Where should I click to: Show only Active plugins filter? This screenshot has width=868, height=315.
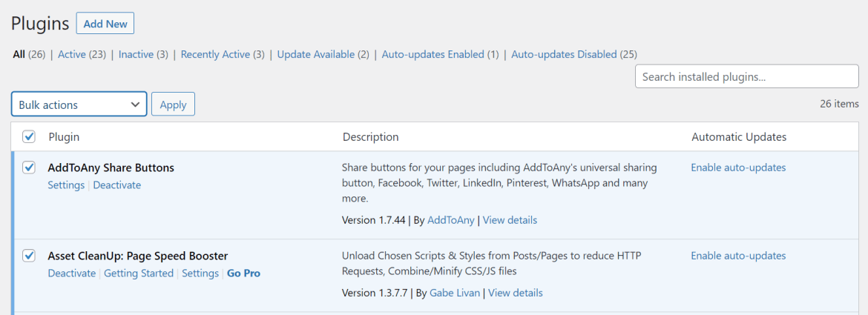click(72, 54)
